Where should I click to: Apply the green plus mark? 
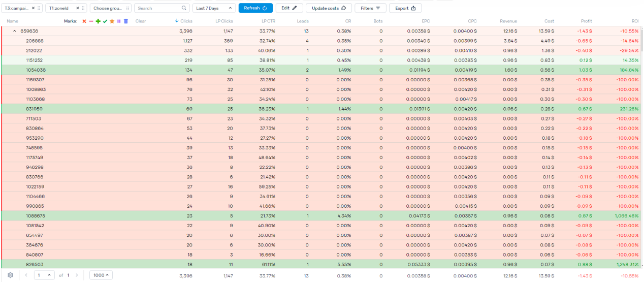[98, 21]
